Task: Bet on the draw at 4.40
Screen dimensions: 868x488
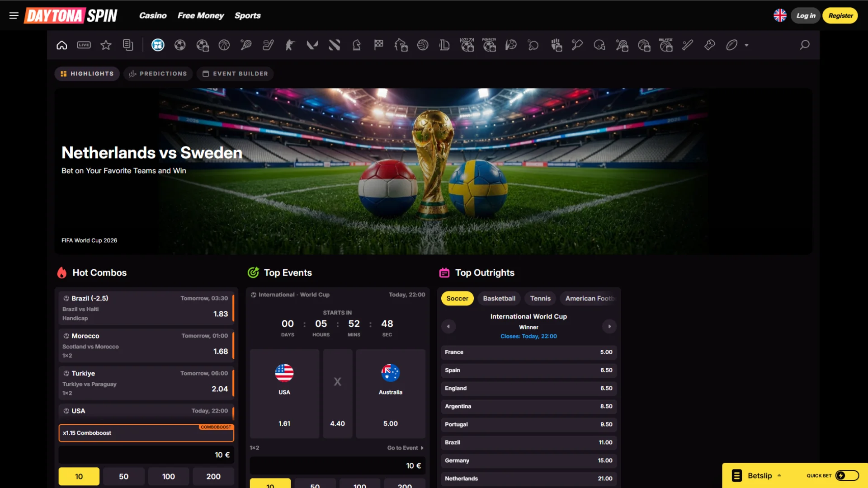Action: (x=337, y=394)
